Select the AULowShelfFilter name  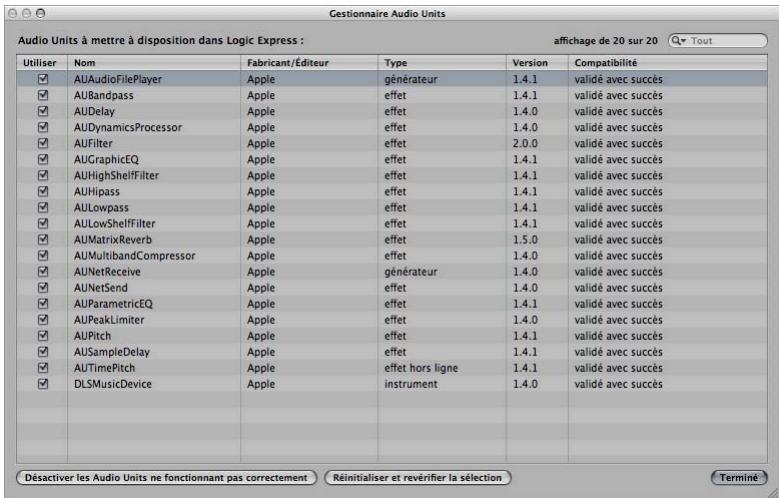click(x=114, y=224)
